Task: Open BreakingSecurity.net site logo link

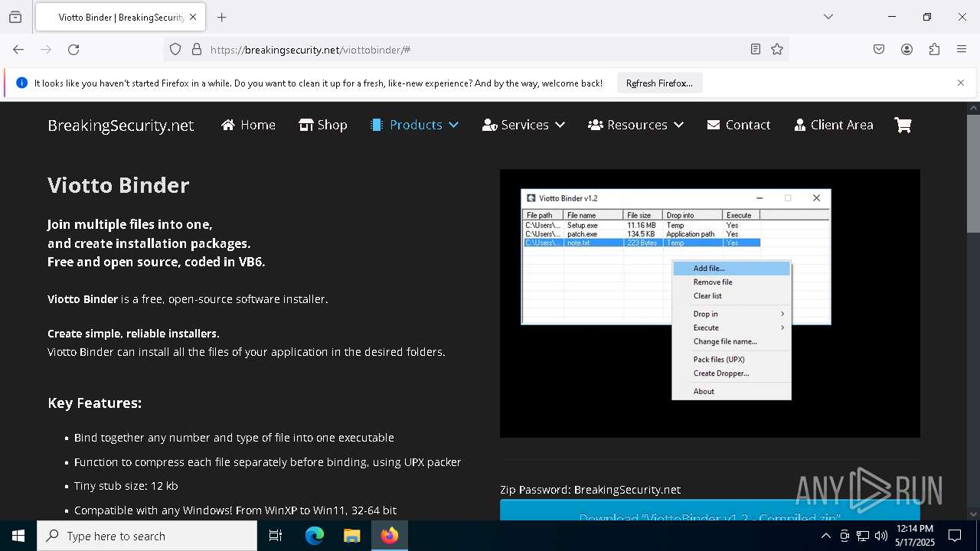Action: [121, 126]
